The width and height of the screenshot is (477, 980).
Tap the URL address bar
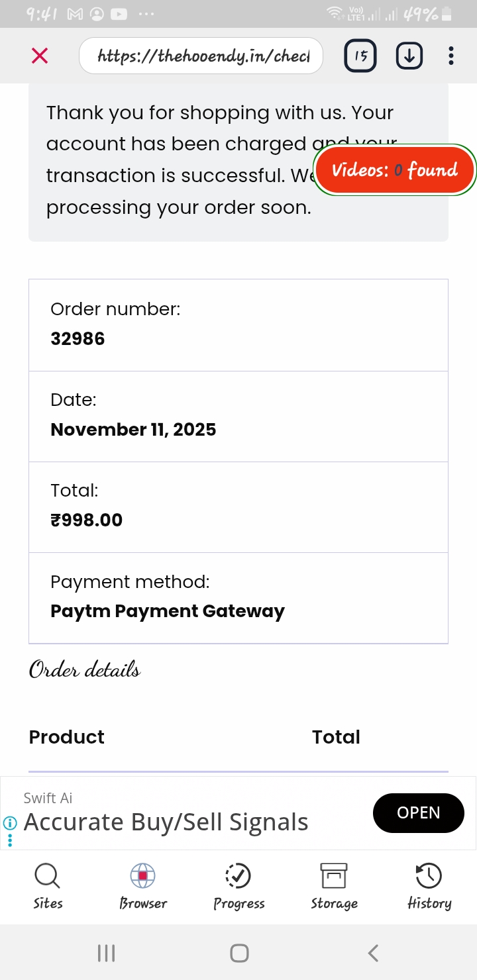201,56
